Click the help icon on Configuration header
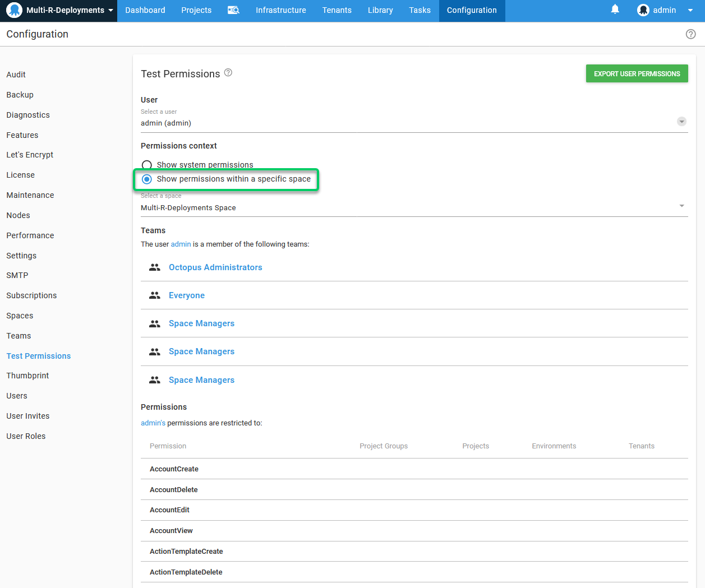Viewport: 705px width, 588px height. coord(690,34)
